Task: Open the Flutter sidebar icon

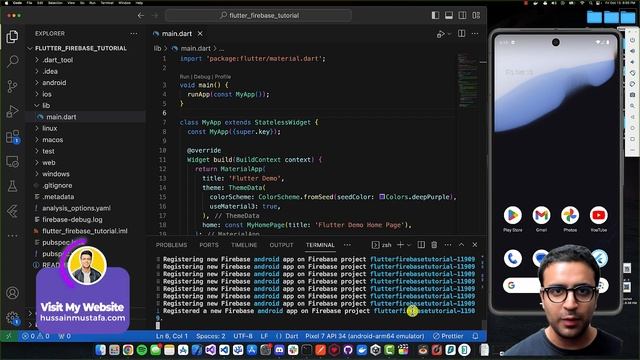Action: click(12, 211)
